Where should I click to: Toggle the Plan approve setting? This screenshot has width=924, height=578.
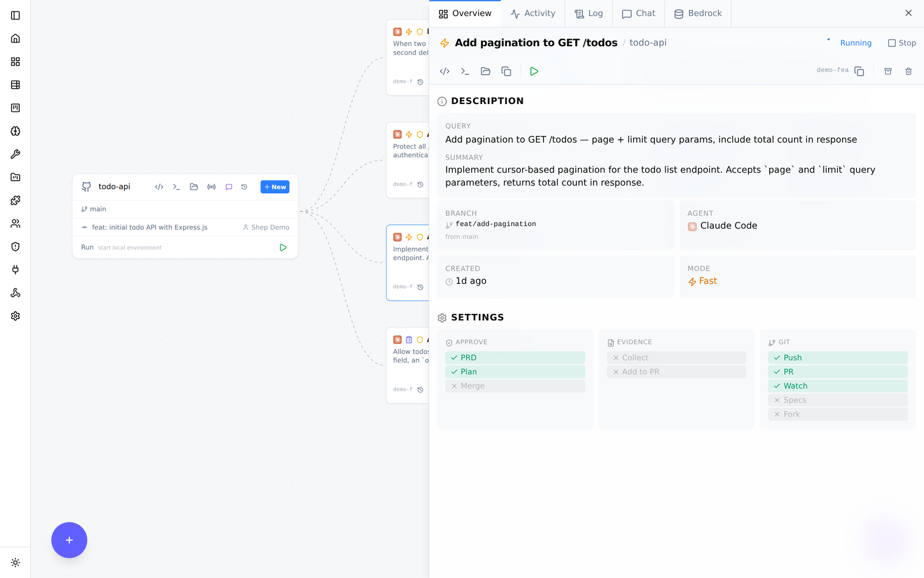[515, 372]
